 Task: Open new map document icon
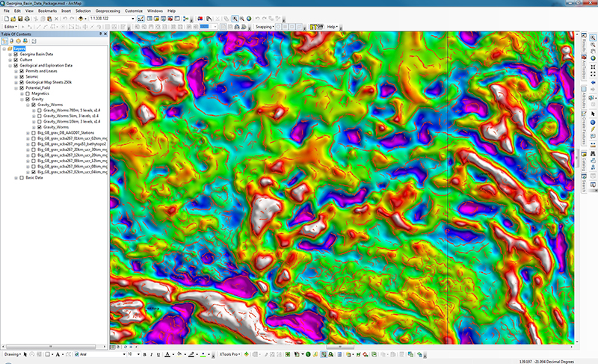pos(5,19)
